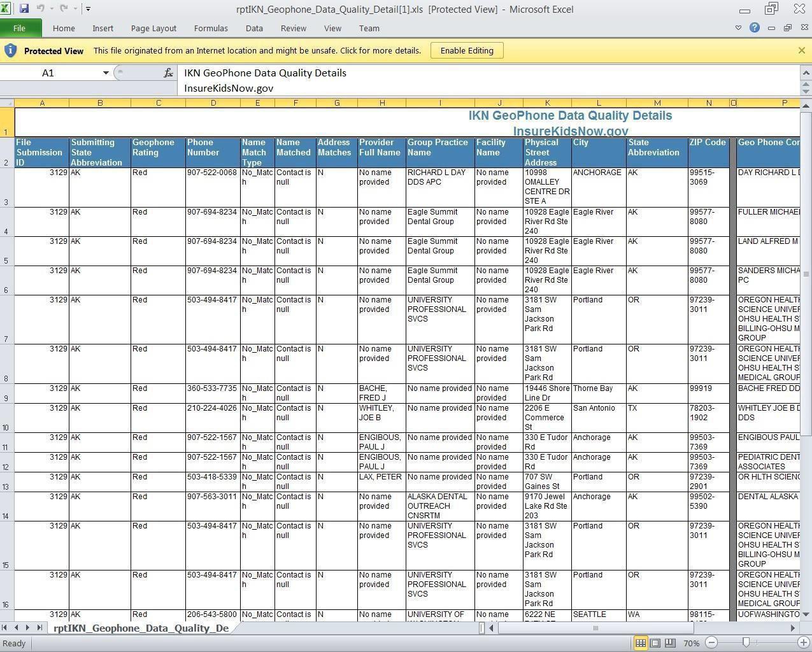Image resolution: width=812 pixels, height=652 pixels.
Task: Open the Name Box dropdown
Action: click(106, 73)
